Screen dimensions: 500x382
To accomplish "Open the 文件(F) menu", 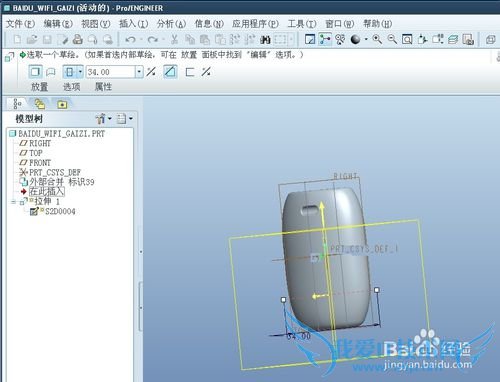I will click(20, 24).
